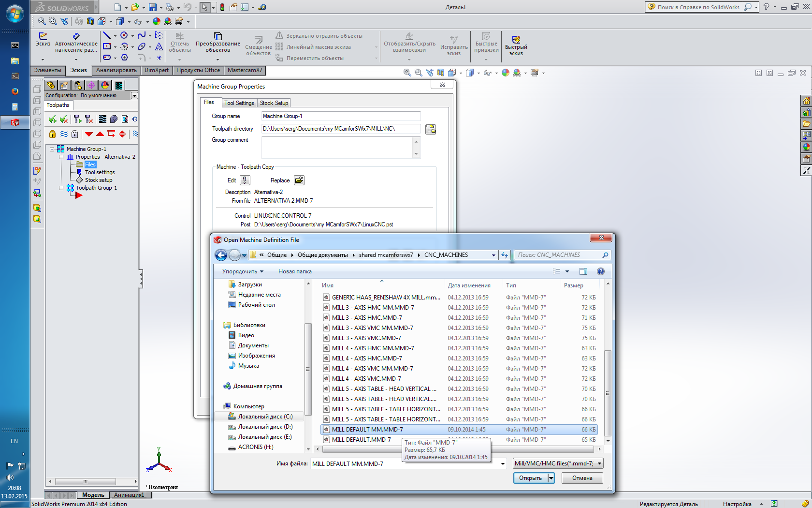Click the Отмена button

582,478
